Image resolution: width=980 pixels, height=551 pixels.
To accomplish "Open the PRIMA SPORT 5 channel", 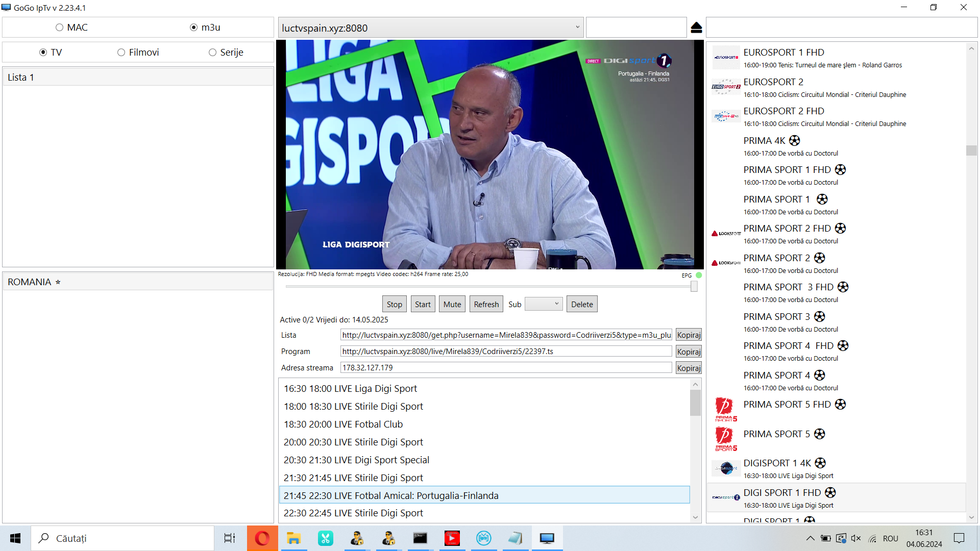I will click(836, 439).
